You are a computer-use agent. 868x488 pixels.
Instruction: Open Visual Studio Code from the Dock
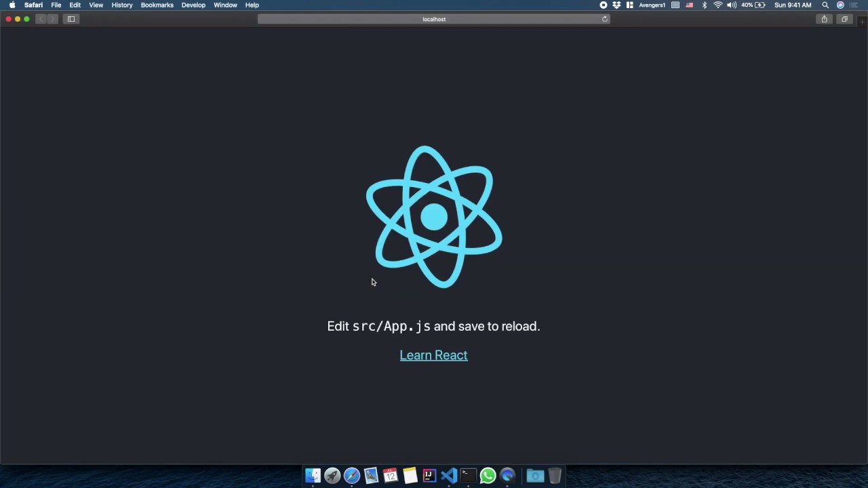(448, 476)
